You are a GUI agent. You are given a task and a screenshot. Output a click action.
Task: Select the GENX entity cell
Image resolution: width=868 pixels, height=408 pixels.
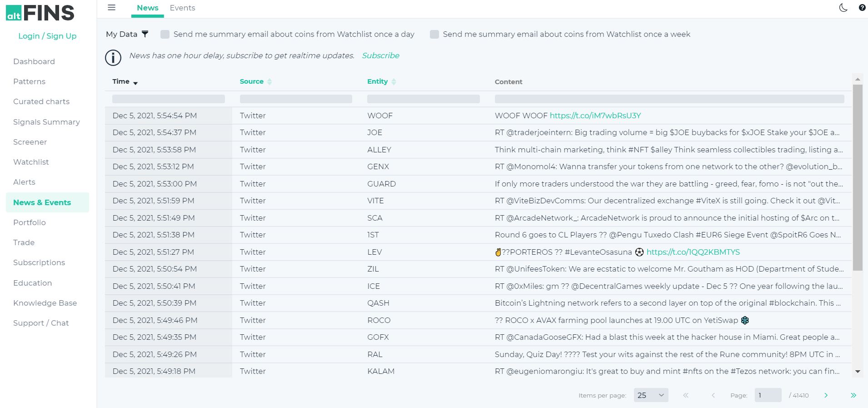423,166
